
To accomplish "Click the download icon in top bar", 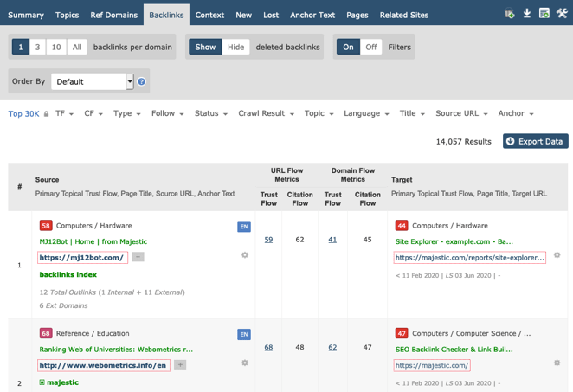I will point(527,14).
